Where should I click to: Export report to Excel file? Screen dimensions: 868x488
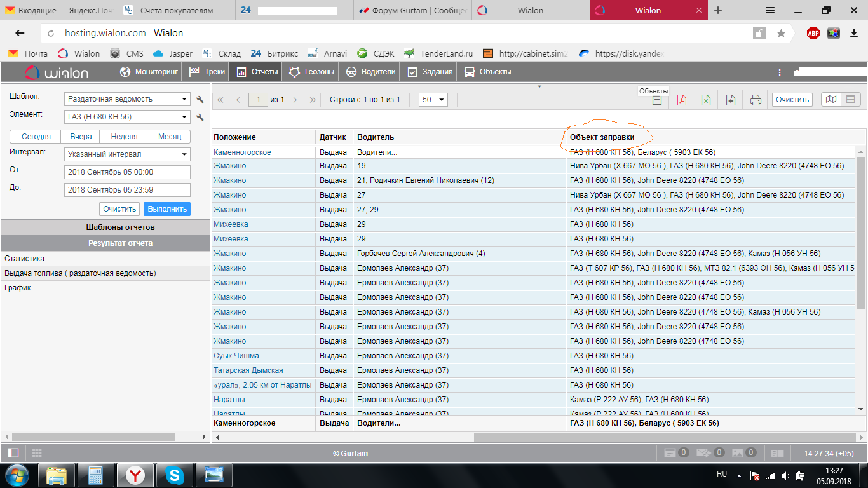(x=706, y=100)
